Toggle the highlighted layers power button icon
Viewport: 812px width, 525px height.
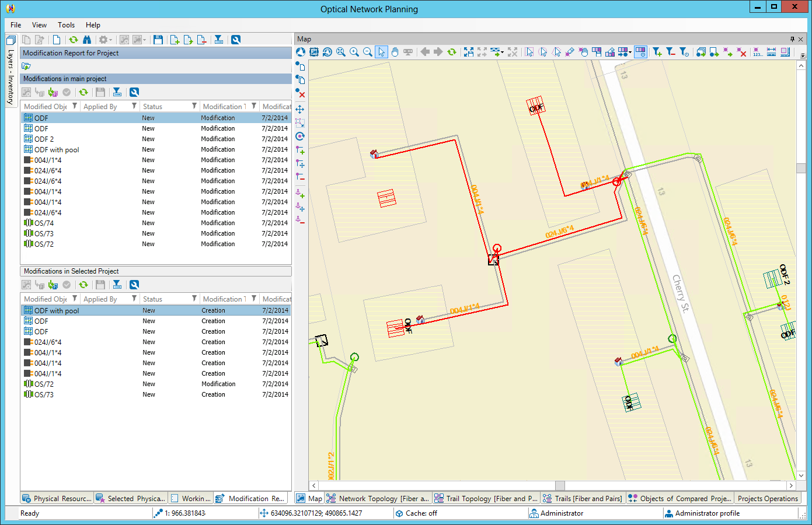point(640,52)
